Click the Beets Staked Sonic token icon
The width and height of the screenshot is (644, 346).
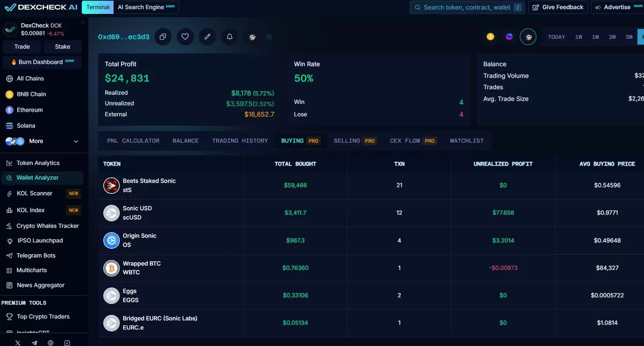[111, 185]
